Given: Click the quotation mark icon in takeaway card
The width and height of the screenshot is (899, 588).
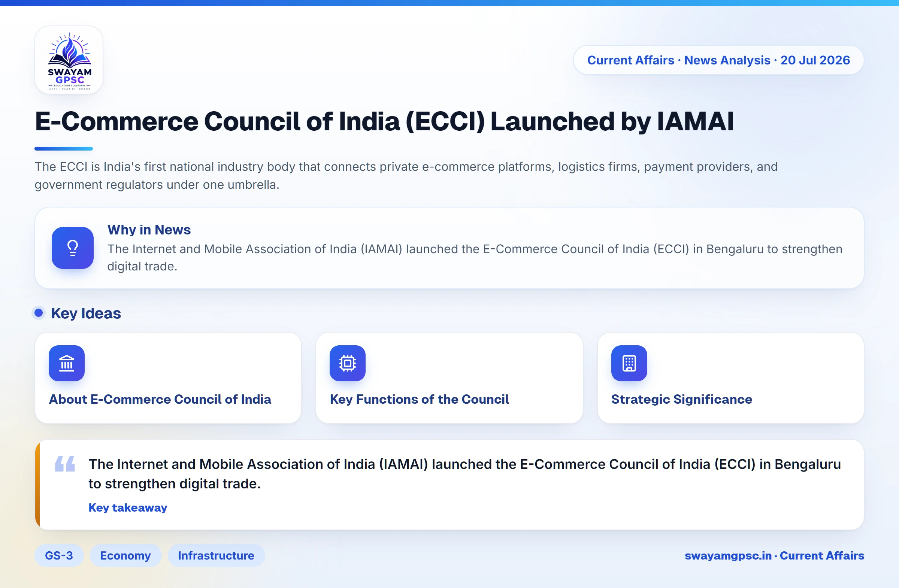Looking at the screenshot, I should click(x=65, y=464).
